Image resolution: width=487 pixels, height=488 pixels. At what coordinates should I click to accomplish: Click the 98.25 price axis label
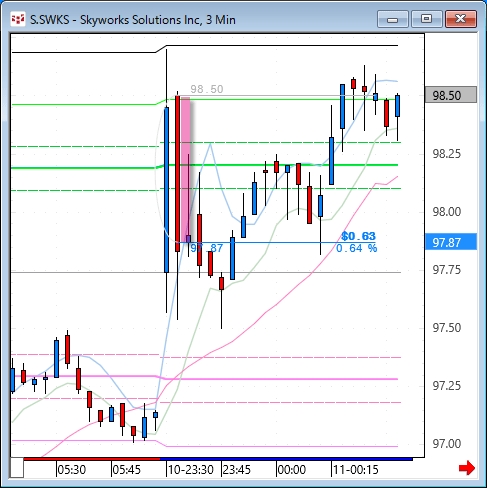447,154
